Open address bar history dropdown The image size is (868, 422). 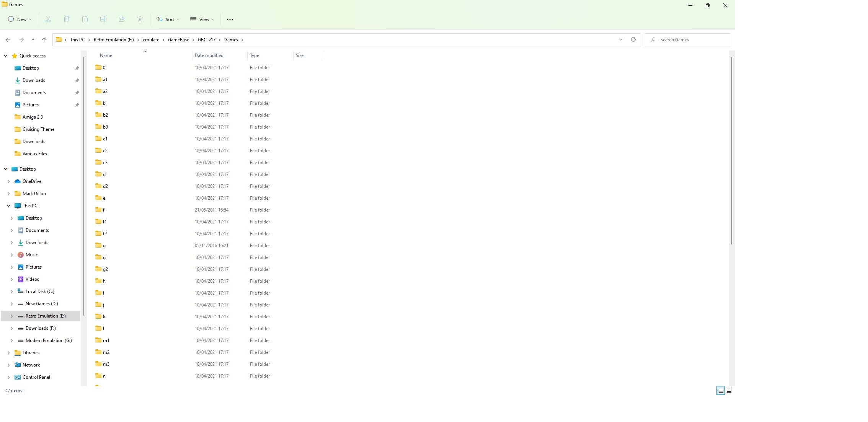click(x=621, y=39)
